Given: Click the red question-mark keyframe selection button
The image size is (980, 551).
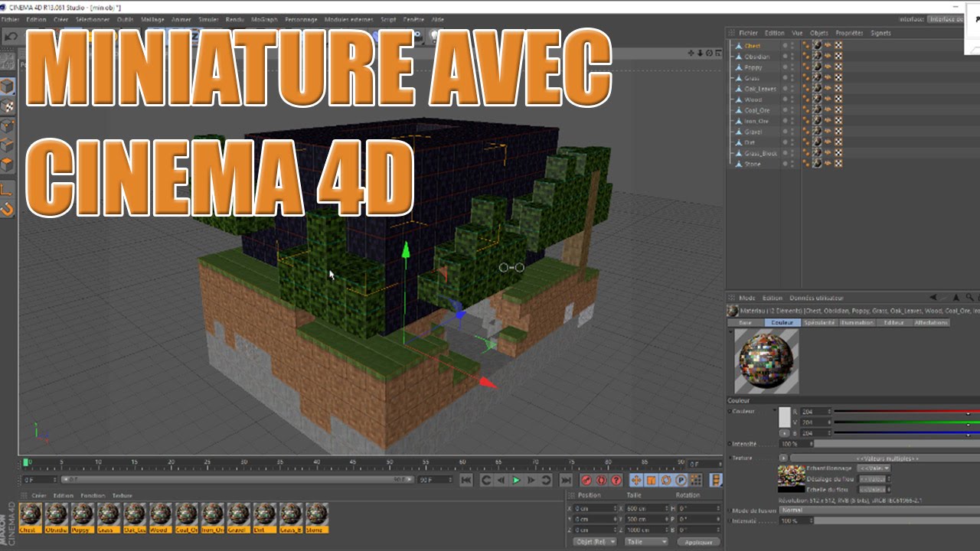Looking at the screenshot, I should pos(616,480).
